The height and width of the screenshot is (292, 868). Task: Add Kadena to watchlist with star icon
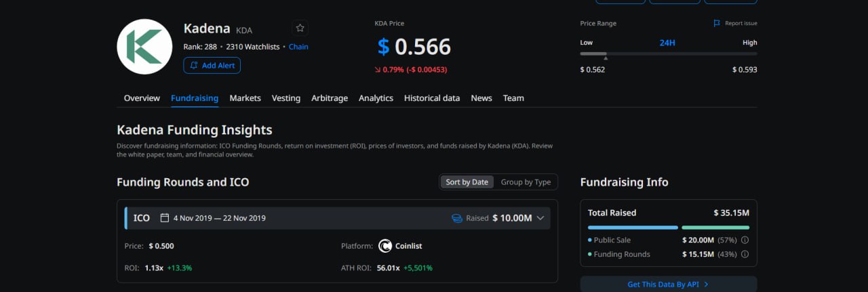pos(300,28)
